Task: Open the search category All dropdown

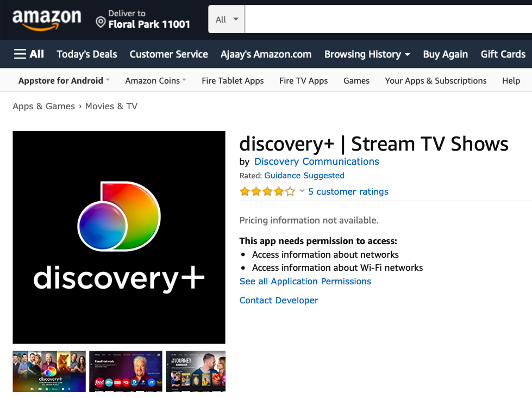Action: pyautogui.click(x=227, y=20)
